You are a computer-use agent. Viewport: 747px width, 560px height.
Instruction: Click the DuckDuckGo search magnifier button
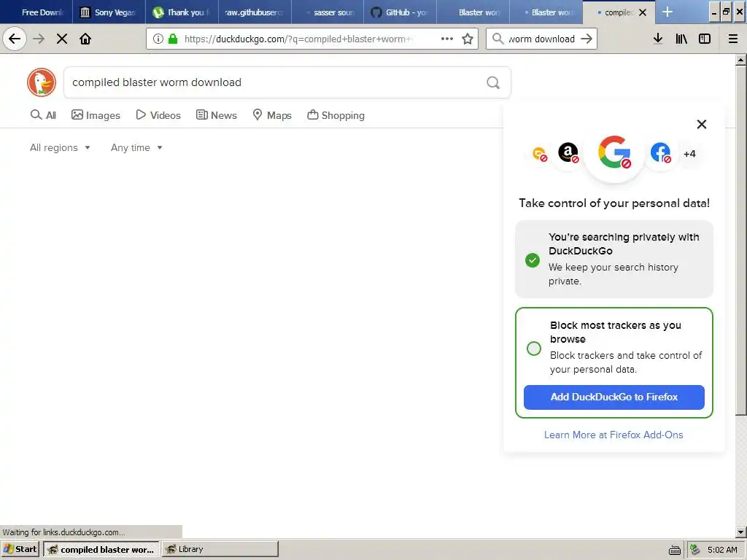(493, 83)
